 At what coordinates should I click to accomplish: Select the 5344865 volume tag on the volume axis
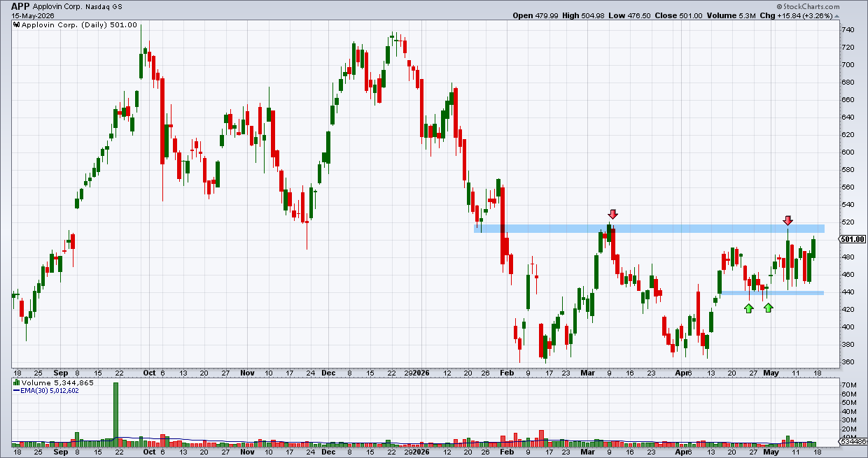(853, 441)
